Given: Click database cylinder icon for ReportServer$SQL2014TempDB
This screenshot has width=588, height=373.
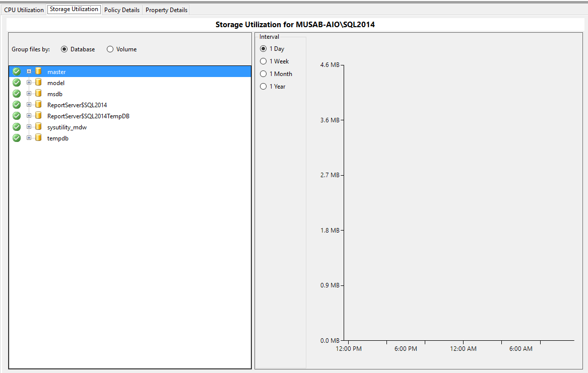Looking at the screenshot, I should (38, 115).
